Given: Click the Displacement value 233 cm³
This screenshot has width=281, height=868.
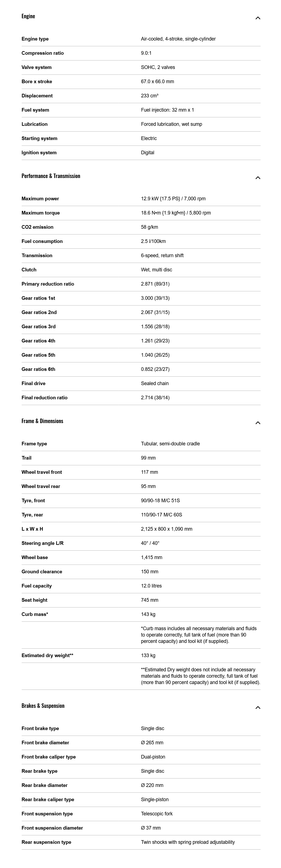Looking at the screenshot, I should (x=150, y=96).
